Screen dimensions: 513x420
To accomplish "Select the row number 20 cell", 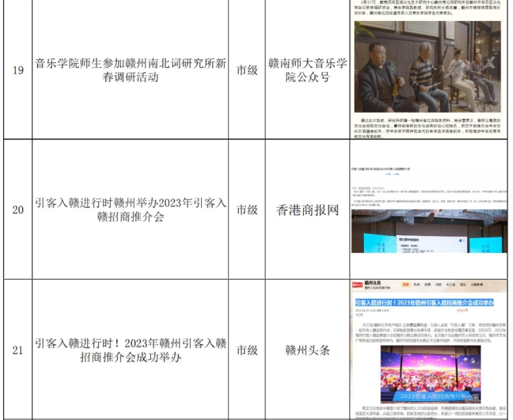I will [18, 210].
